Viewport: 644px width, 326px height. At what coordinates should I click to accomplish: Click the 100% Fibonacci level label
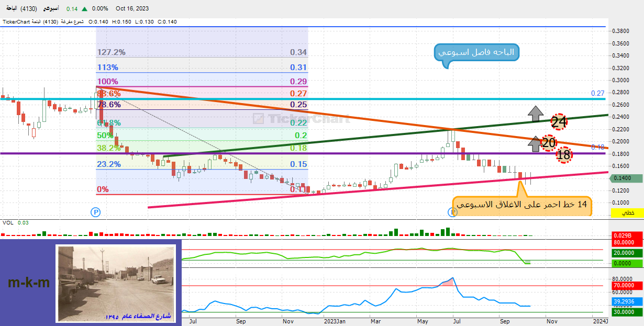click(107, 82)
